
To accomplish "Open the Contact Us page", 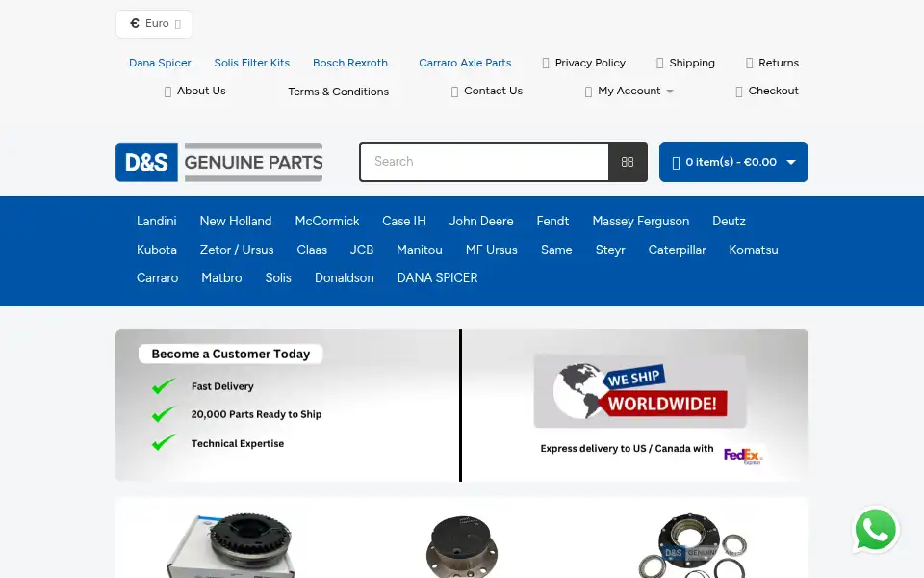I will point(487,91).
